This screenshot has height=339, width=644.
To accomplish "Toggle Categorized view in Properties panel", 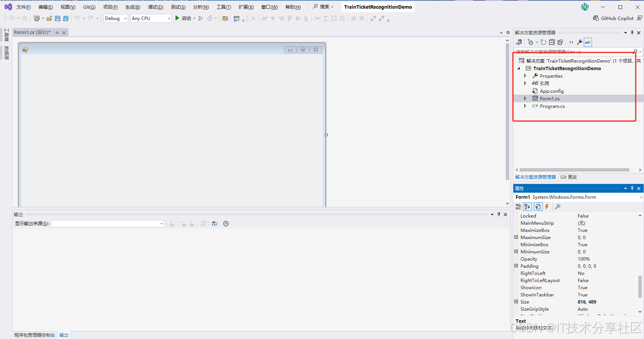I will click(x=519, y=207).
